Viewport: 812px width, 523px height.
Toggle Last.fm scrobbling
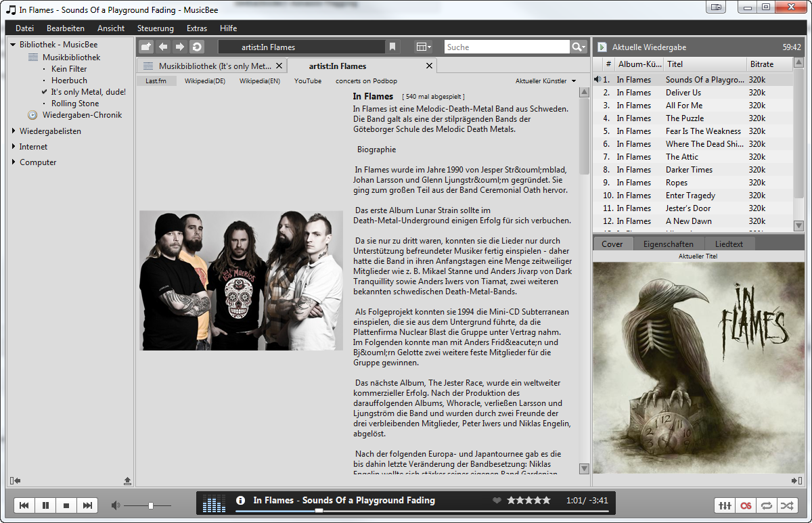pos(746,505)
